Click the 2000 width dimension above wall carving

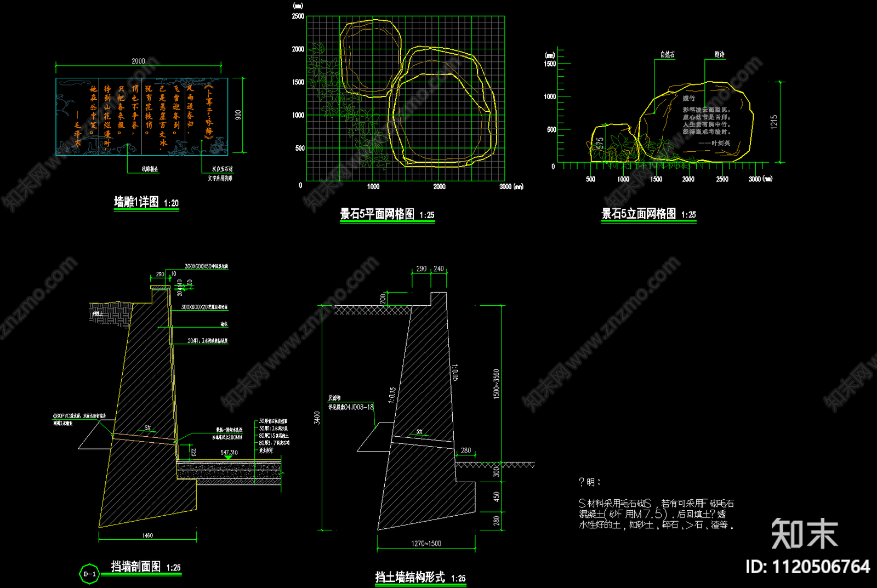click(x=138, y=61)
